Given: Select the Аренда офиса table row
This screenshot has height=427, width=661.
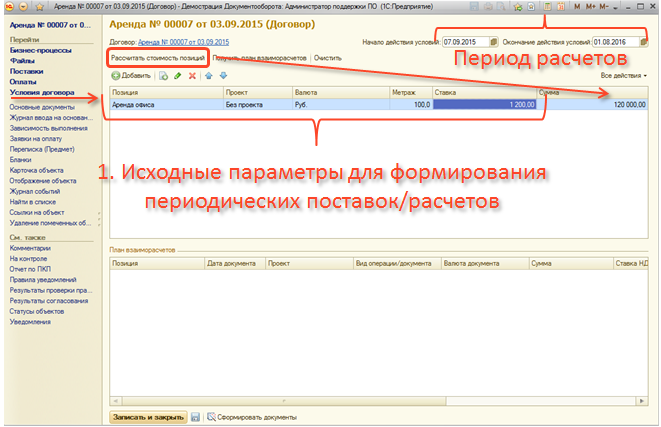Looking at the screenshot, I should pyautogui.click(x=160, y=104).
